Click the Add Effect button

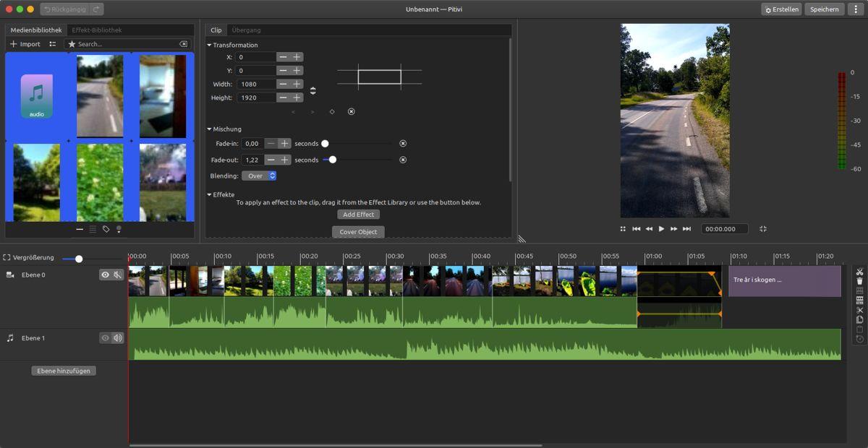(358, 215)
